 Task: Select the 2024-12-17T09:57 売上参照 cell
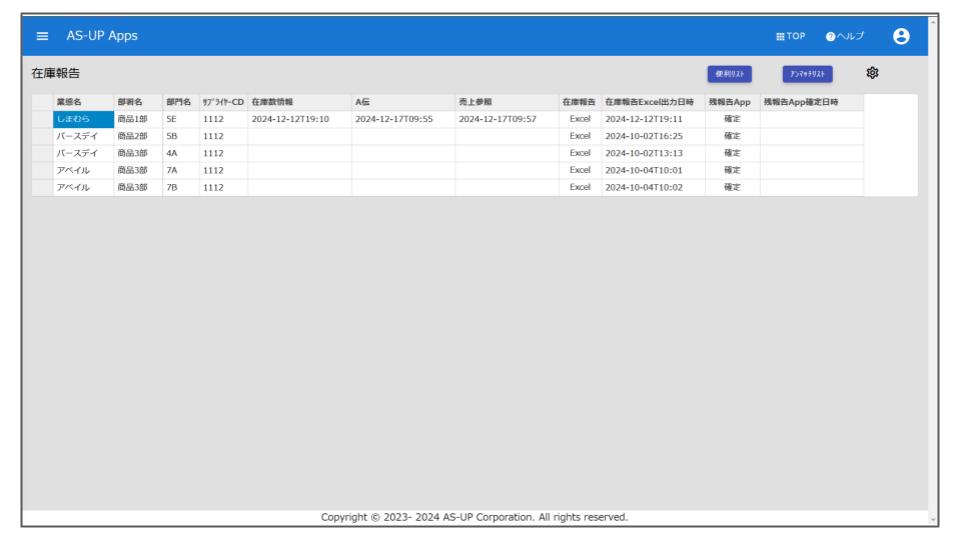(x=498, y=119)
